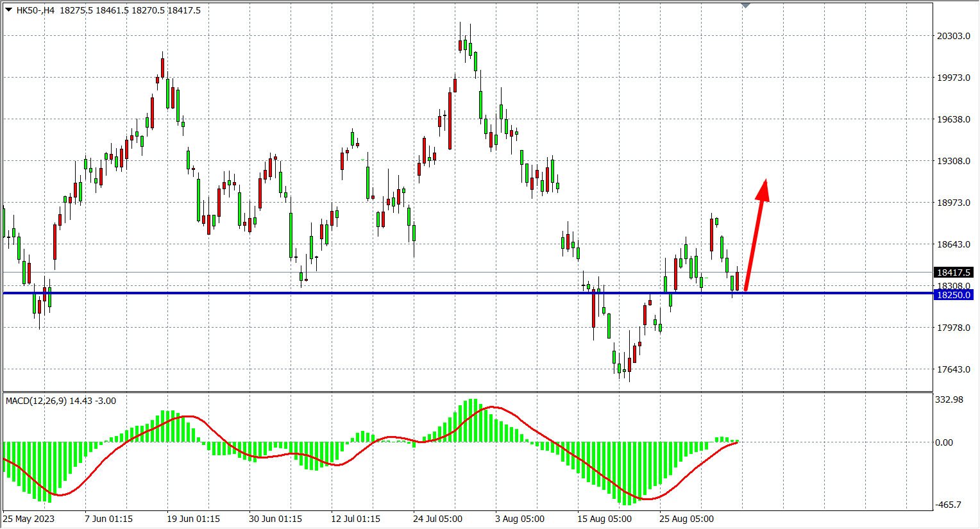Click the 19308.0 price scale value
Image resolution: width=980 pixels, height=529 pixels.
[953, 161]
